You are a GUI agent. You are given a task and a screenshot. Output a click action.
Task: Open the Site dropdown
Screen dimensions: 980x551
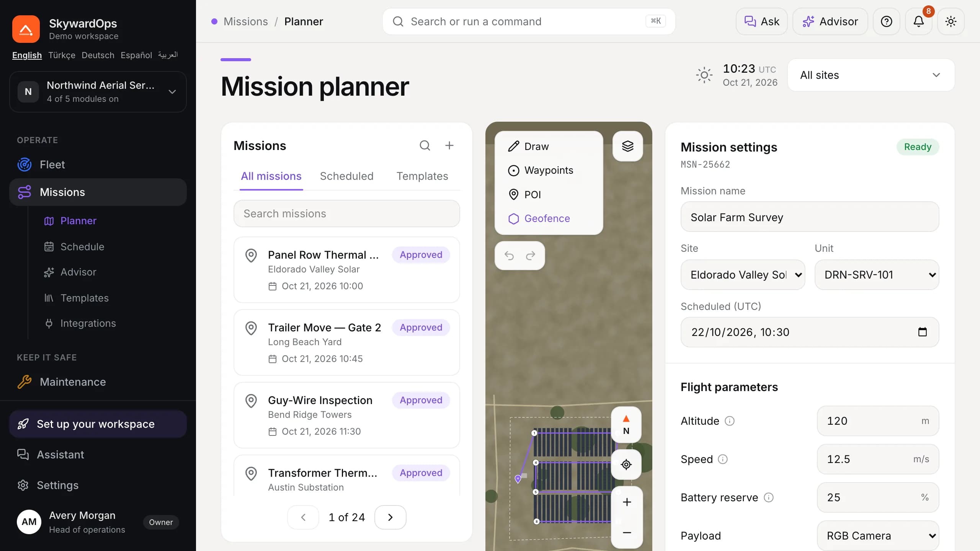click(743, 275)
